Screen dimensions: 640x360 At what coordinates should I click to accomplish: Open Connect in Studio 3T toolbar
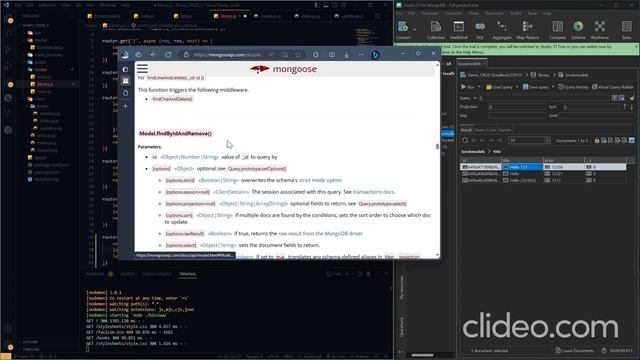(402, 30)
